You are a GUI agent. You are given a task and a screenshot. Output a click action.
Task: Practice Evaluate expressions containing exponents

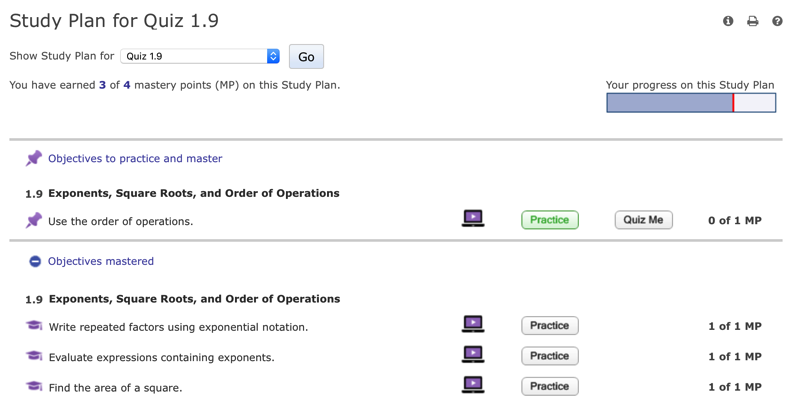549,356
